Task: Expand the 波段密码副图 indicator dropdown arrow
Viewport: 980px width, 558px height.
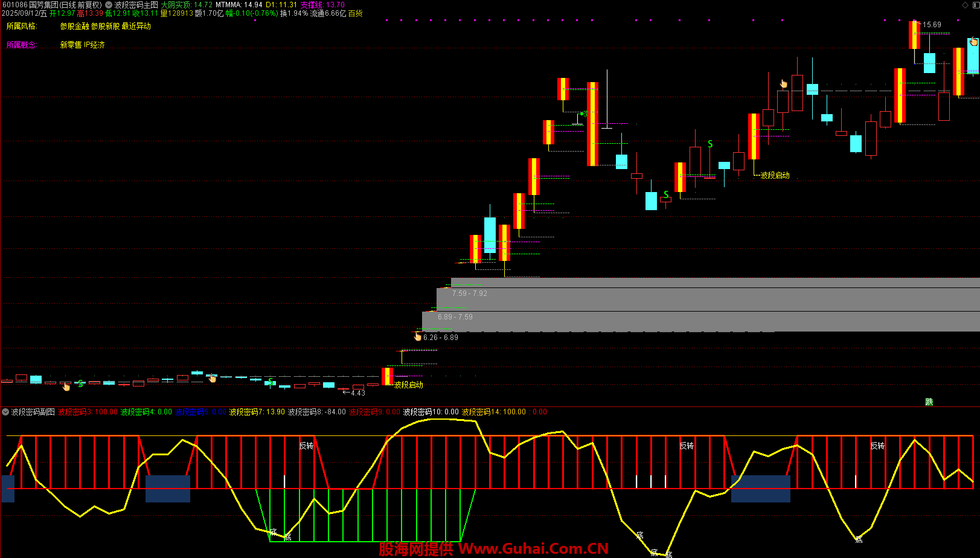Action: click(x=5, y=412)
